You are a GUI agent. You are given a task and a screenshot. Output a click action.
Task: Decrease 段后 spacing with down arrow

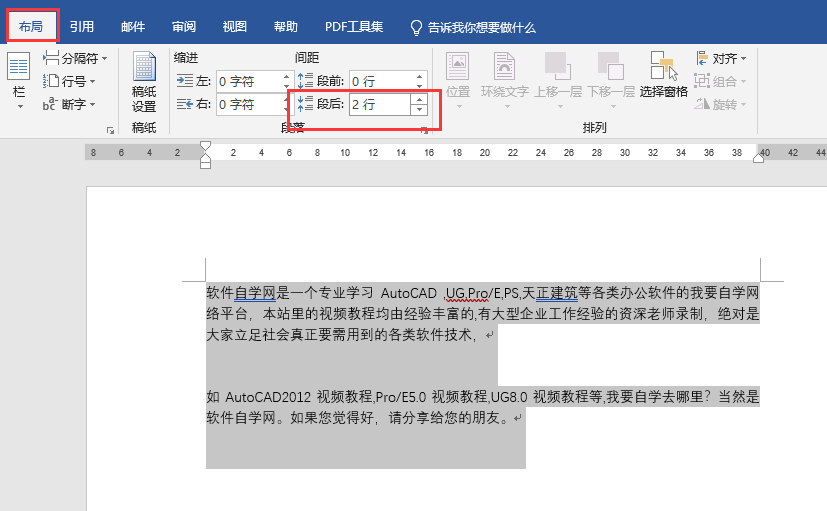[x=419, y=110]
